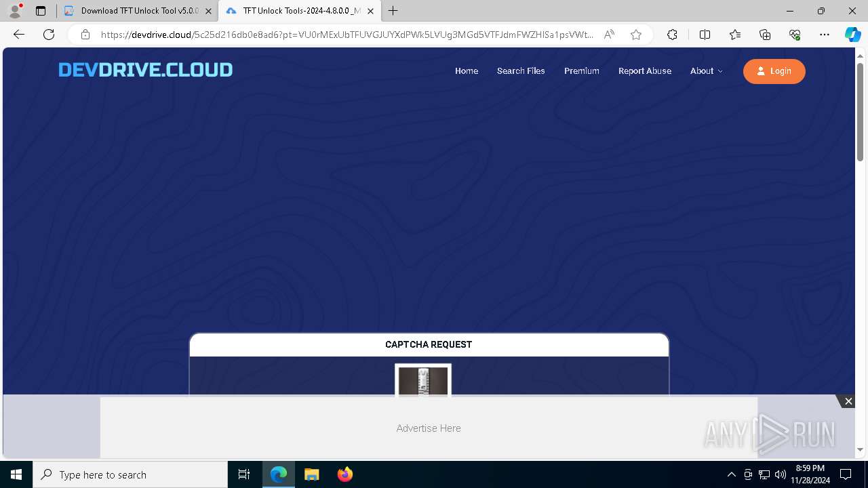Click the taskbar search box
Viewport: 868px width, 488px height.
click(x=130, y=474)
